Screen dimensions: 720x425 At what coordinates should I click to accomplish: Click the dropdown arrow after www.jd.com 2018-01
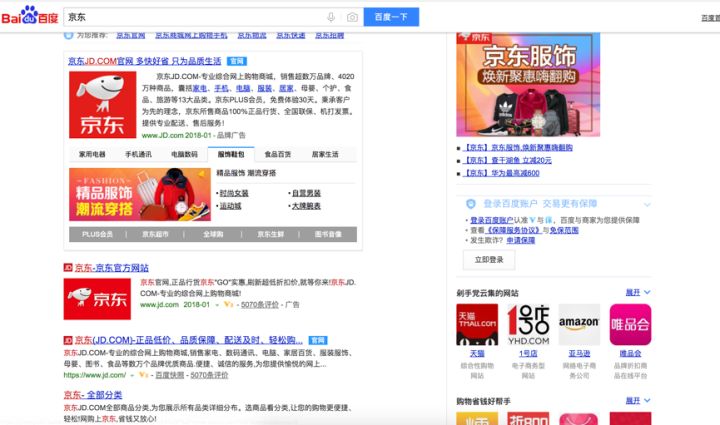217,305
